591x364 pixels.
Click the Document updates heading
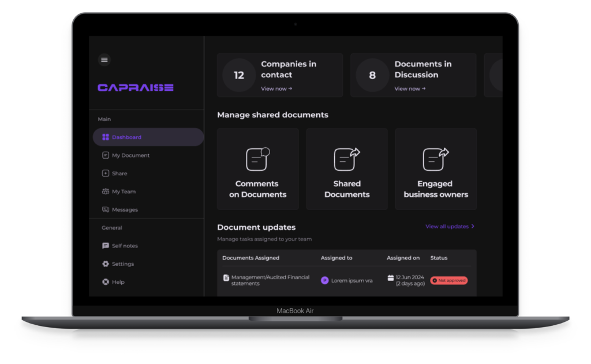tap(256, 227)
